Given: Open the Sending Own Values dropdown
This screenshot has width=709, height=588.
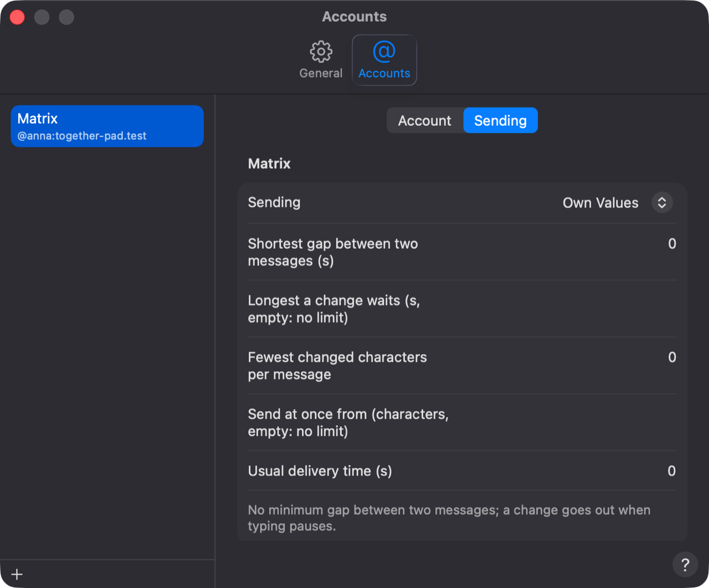Looking at the screenshot, I should pyautogui.click(x=617, y=203).
